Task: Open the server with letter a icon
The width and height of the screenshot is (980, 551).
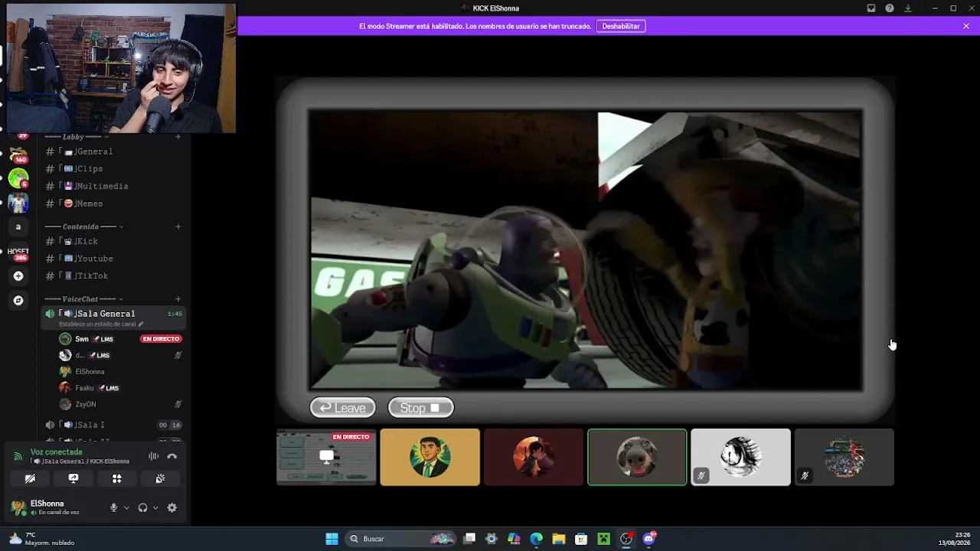Action: pos(18,227)
